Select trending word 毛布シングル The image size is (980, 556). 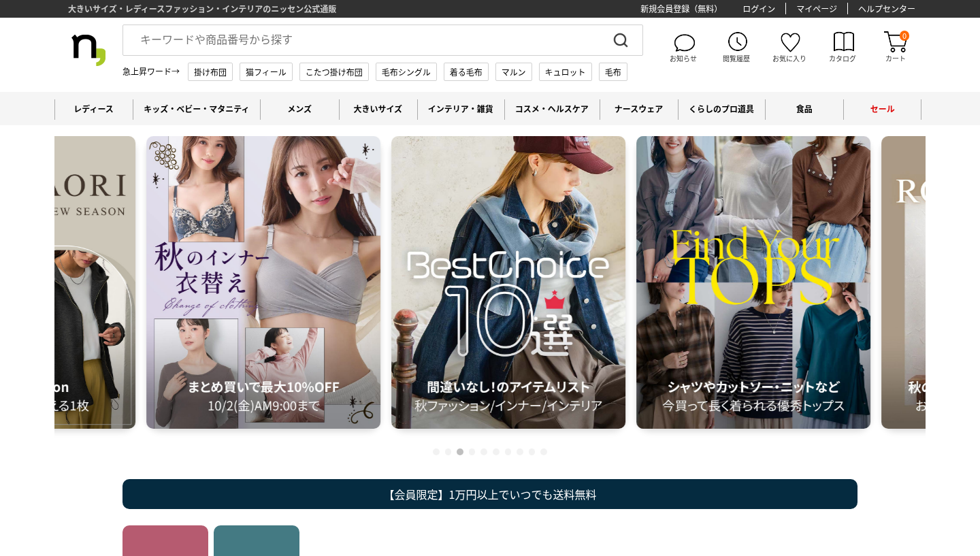coord(406,72)
